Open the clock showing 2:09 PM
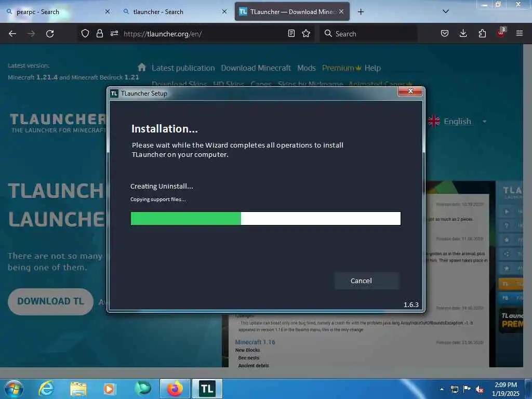 [506, 389]
